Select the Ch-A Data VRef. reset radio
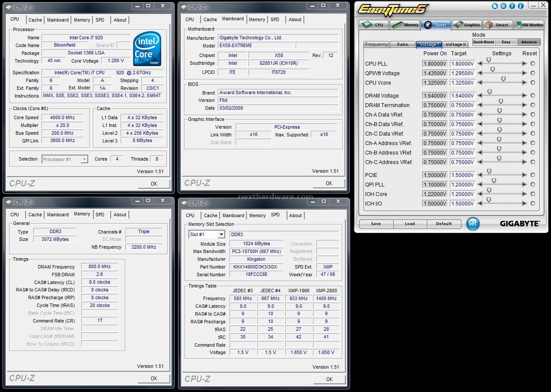The width and height of the screenshot is (551, 392). [533, 115]
